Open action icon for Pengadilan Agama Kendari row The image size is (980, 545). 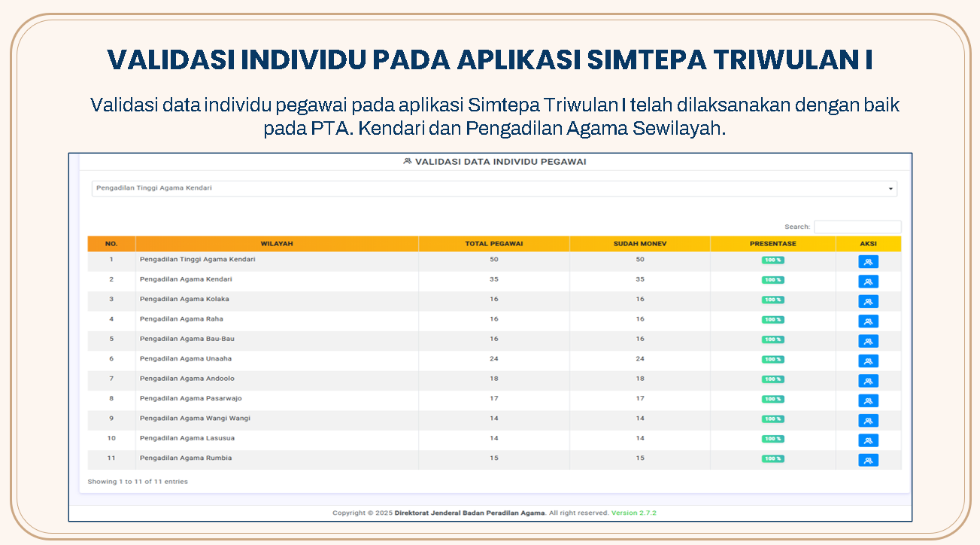pos(868,282)
